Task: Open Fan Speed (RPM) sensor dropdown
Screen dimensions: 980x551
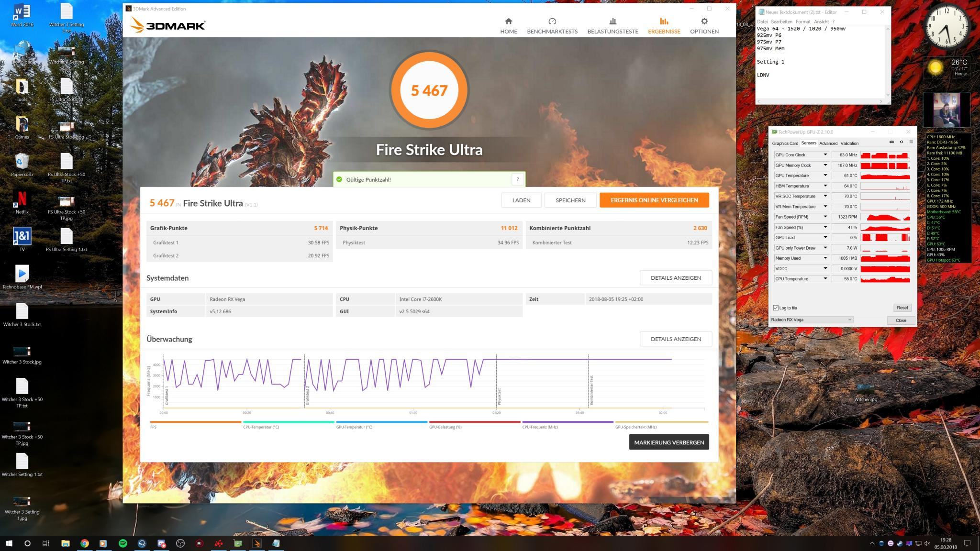Action: coord(825,217)
